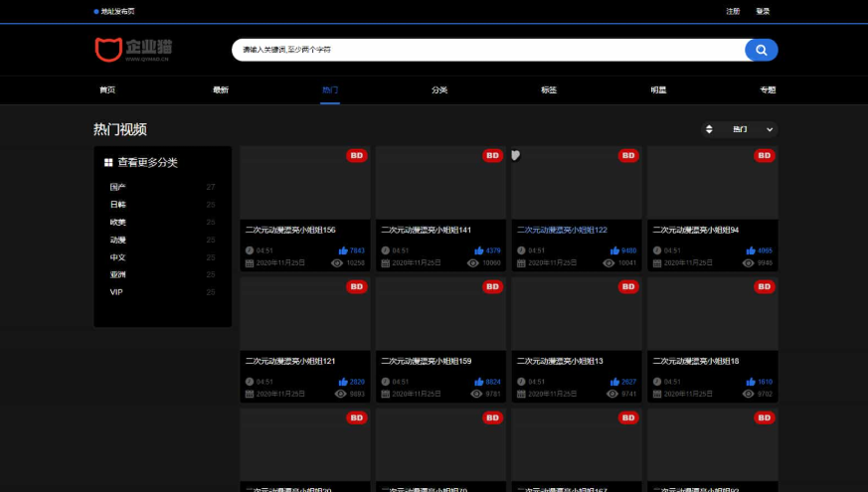Click the grid icon beside 查看更多分类

click(108, 162)
